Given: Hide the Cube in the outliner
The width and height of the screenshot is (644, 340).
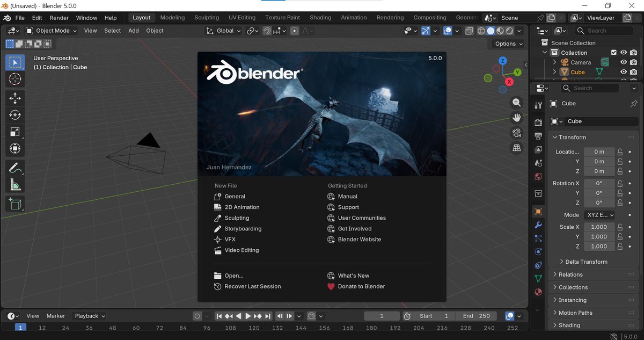Looking at the screenshot, I should [x=624, y=72].
